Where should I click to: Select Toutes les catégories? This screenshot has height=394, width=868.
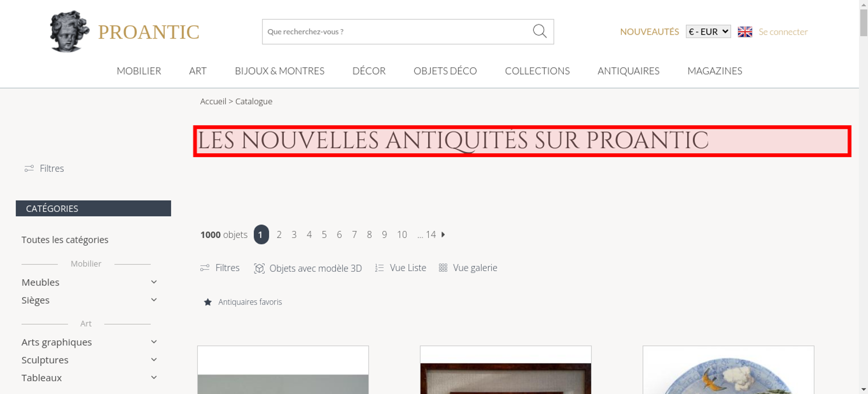click(x=65, y=240)
